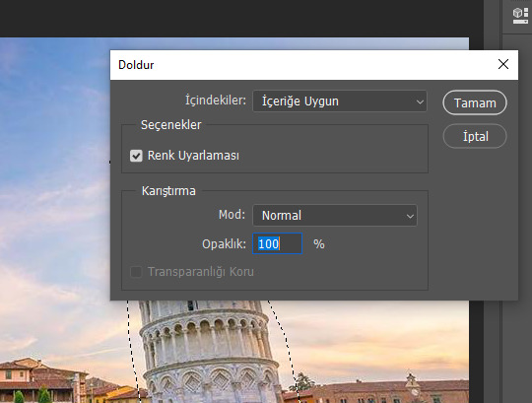Screen dimensions: 532x403
Task: Click the Opaklık input field
Action: (x=277, y=243)
